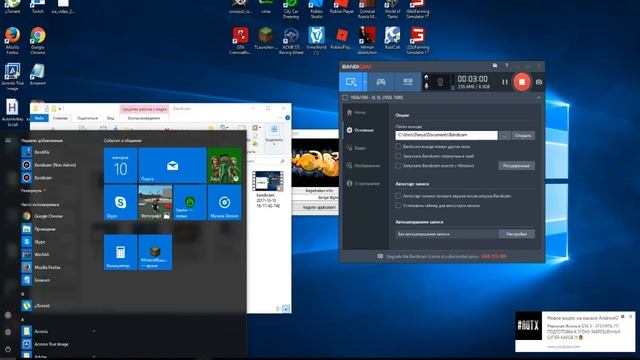This screenshot has width=640, height=360.
Task: Open Google Chrome from Start menu list
Action: tap(49, 216)
